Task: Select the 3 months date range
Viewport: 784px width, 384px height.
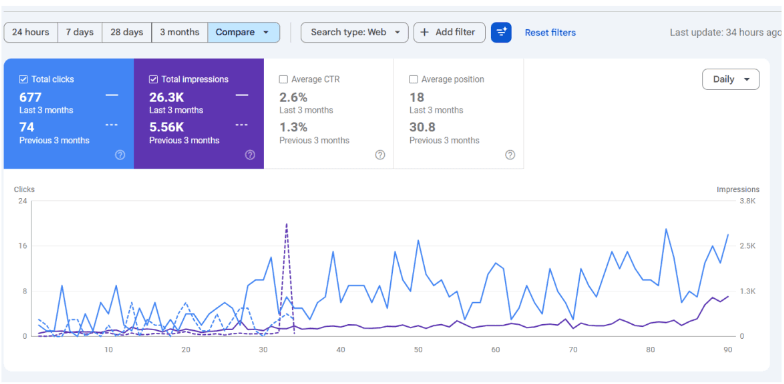Action: pos(180,32)
